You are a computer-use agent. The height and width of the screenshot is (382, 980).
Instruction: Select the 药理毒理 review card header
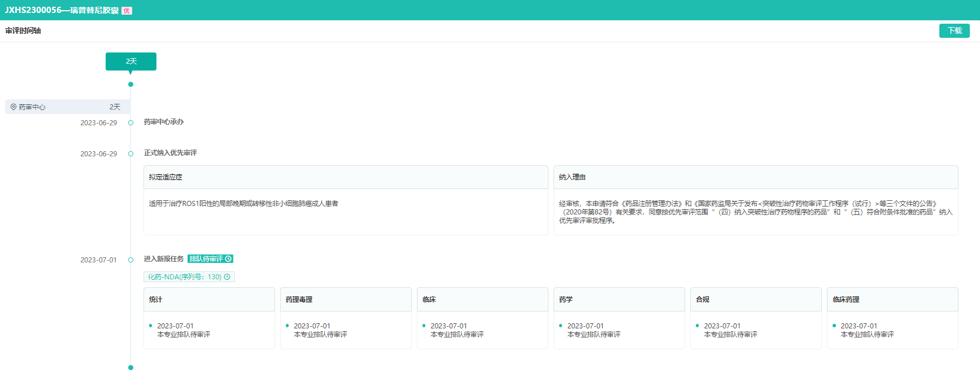(346, 300)
